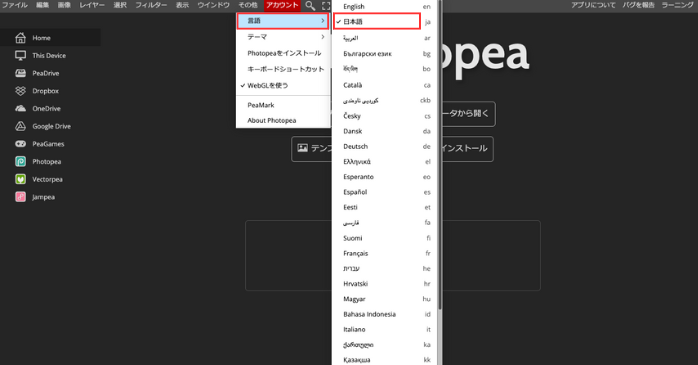This screenshot has height=365, width=698.
Task: Select Esperanto language
Action: [385, 177]
